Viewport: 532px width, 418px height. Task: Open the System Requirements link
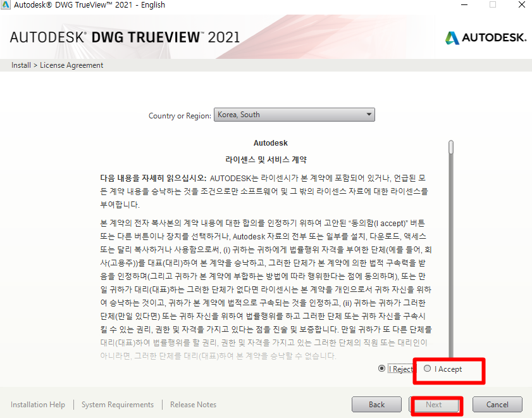[x=118, y=405]
